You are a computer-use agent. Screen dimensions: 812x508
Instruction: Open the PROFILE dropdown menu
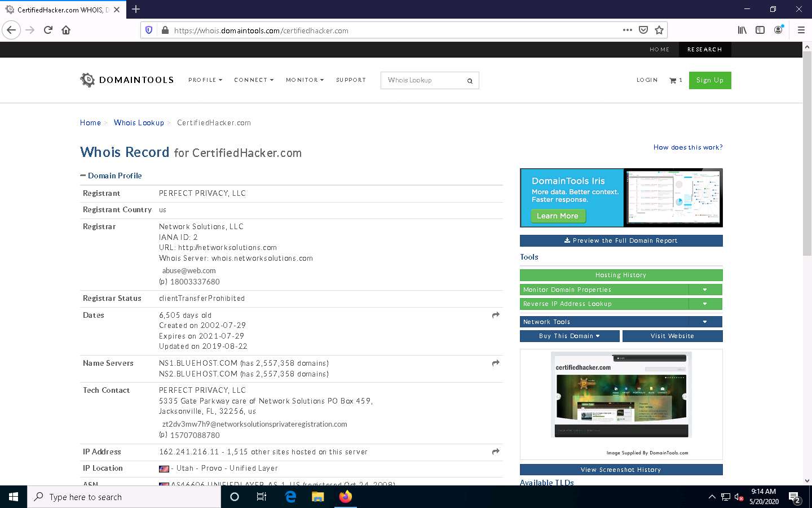(x=205, y=80)
